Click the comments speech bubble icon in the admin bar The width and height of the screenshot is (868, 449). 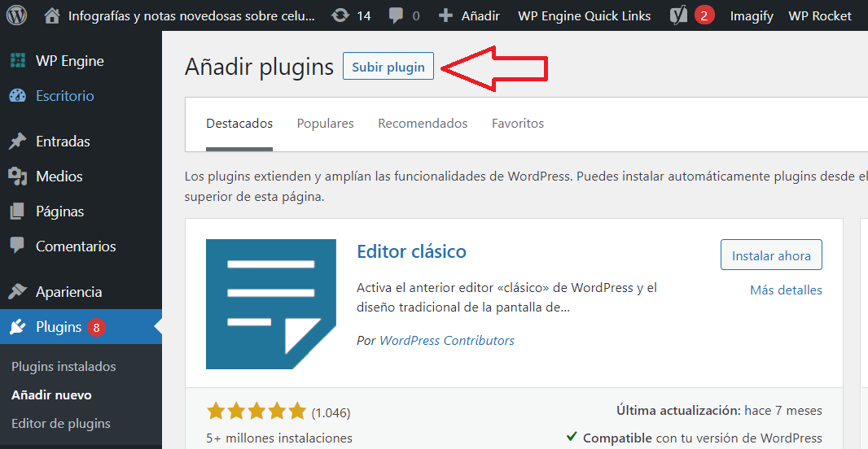tap(396, 16)
